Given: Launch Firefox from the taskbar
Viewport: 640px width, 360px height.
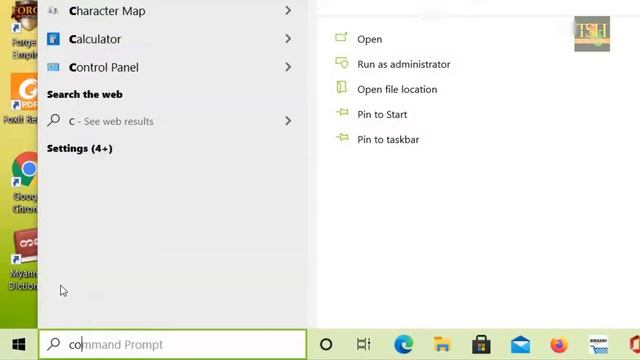Looking at the screenshot, I should tap(559, 344).
